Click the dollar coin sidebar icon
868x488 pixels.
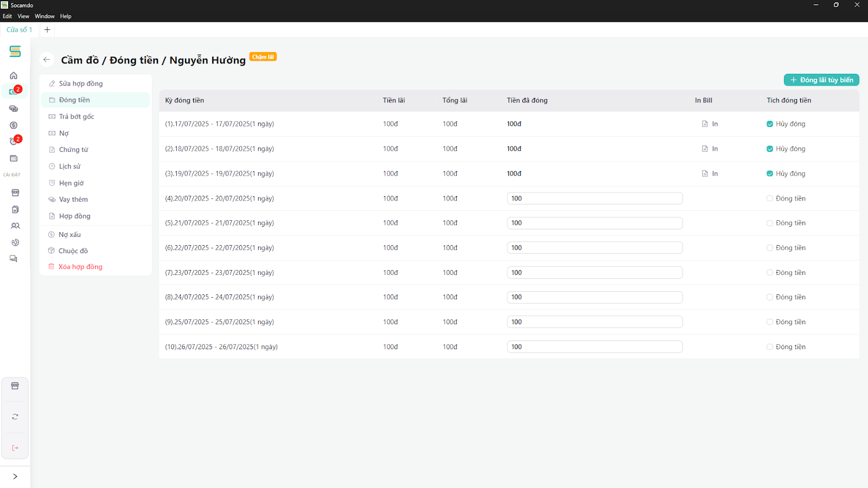pos(14,125)
